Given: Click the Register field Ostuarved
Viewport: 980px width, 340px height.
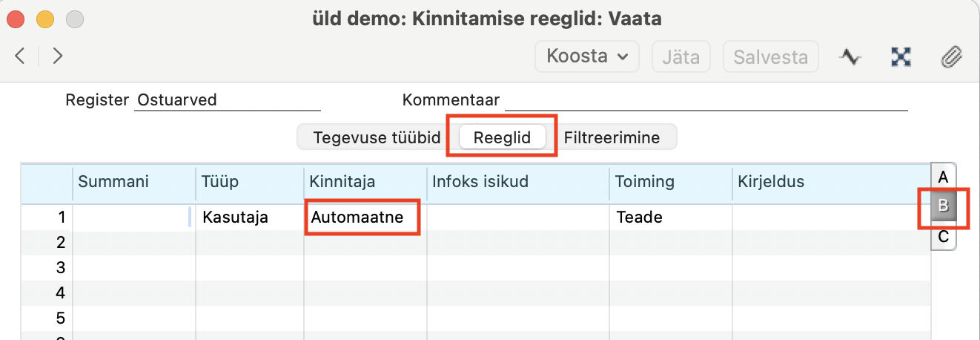Looking at the screenshot, I should click(x=227, y=100).
